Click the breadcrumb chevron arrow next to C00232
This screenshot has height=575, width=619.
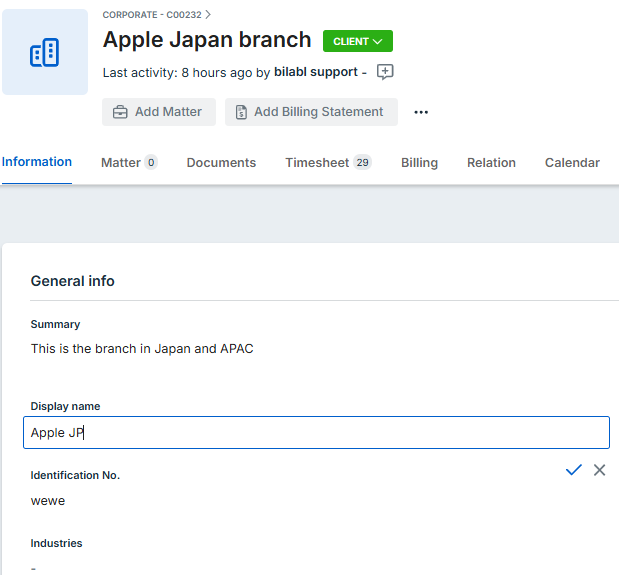[208, 15]
